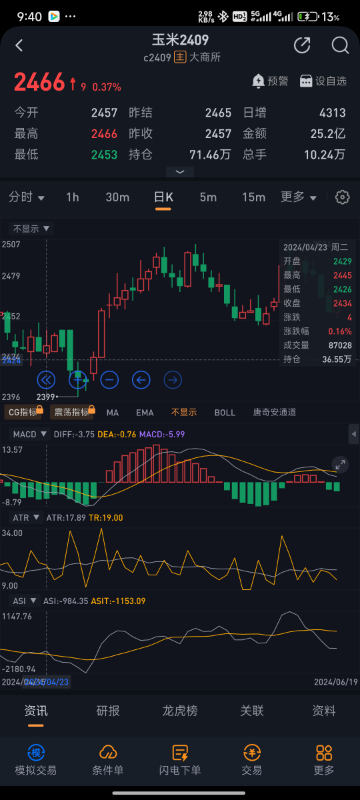
Task: Tap the battery indicator in status bar
Action: point(308,17)
